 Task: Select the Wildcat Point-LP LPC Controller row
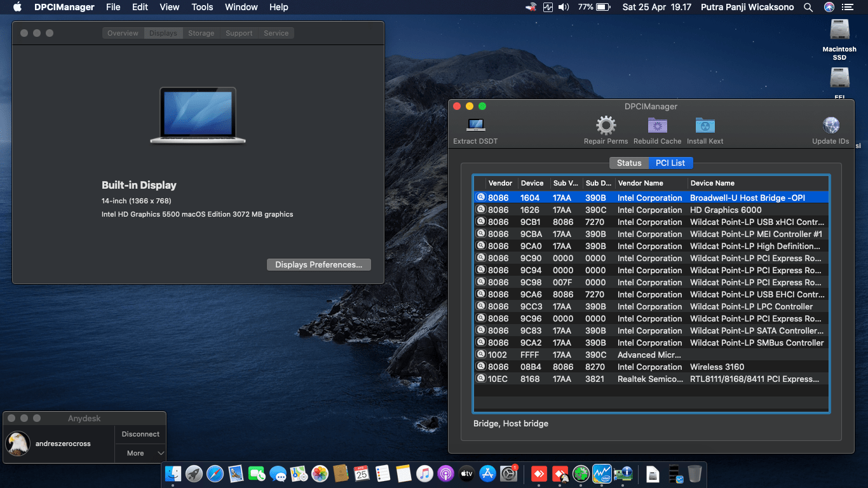pyautogui.click(x=651, y=306)
